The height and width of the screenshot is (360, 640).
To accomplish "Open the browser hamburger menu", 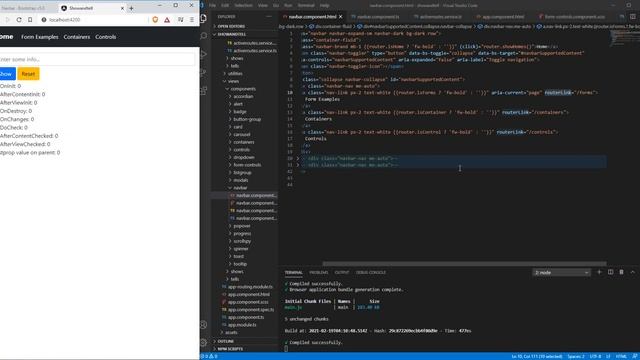I will [192, 20].
